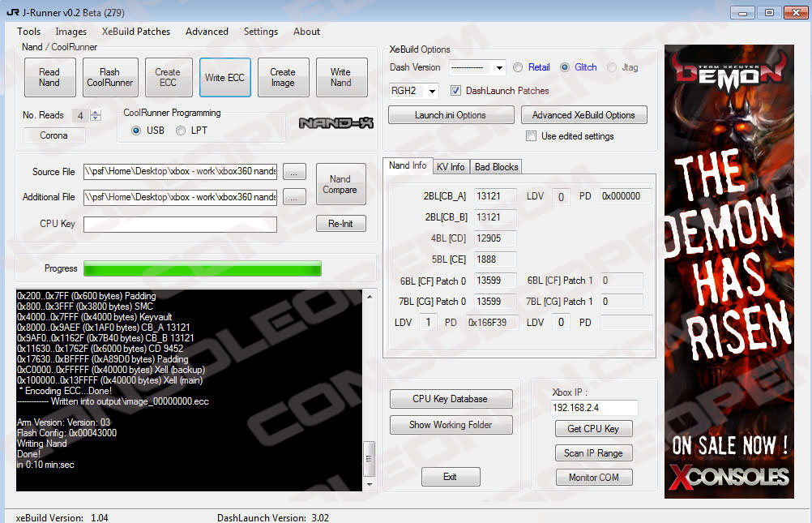Click the 2BL[CB_A] value field 13121
The height and width of the screenshot is (523, 812).
point(495,196)
